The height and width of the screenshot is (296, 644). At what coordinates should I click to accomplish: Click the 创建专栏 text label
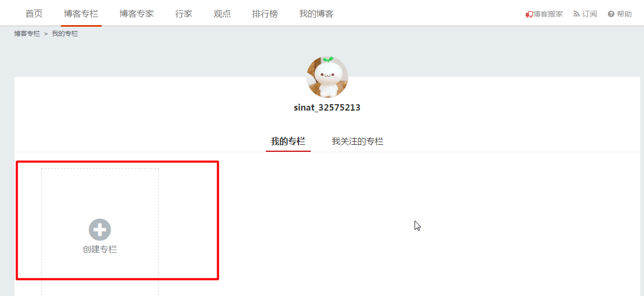100,250
